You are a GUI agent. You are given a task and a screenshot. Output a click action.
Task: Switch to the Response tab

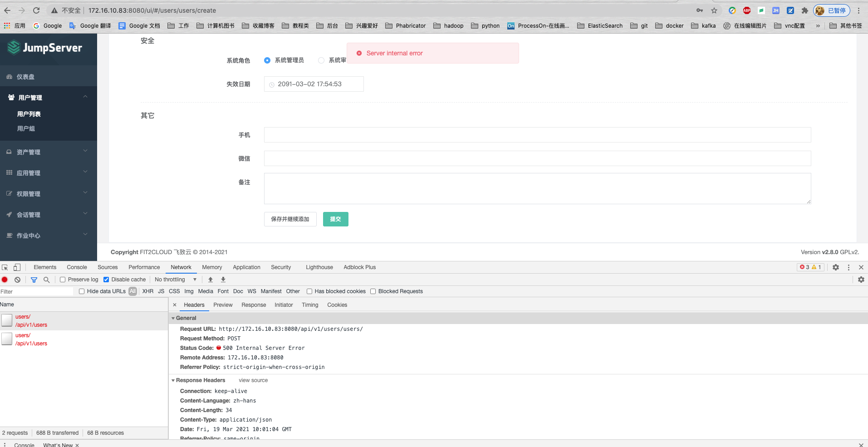(254, 305)
